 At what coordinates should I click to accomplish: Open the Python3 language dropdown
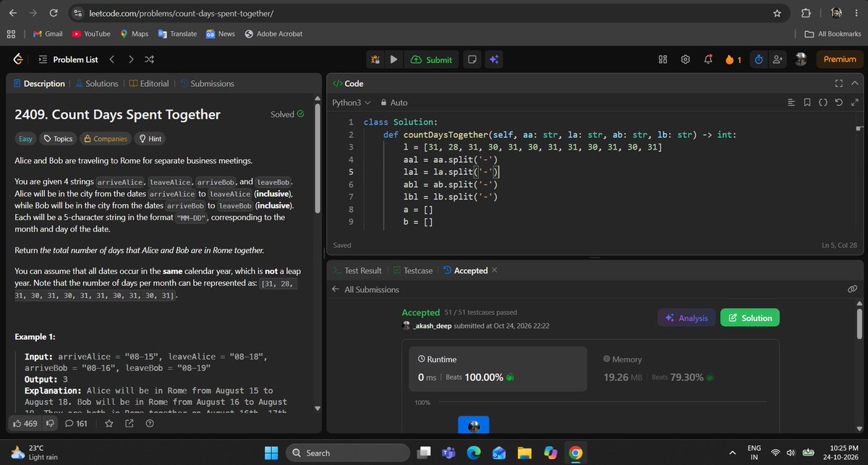351,103
